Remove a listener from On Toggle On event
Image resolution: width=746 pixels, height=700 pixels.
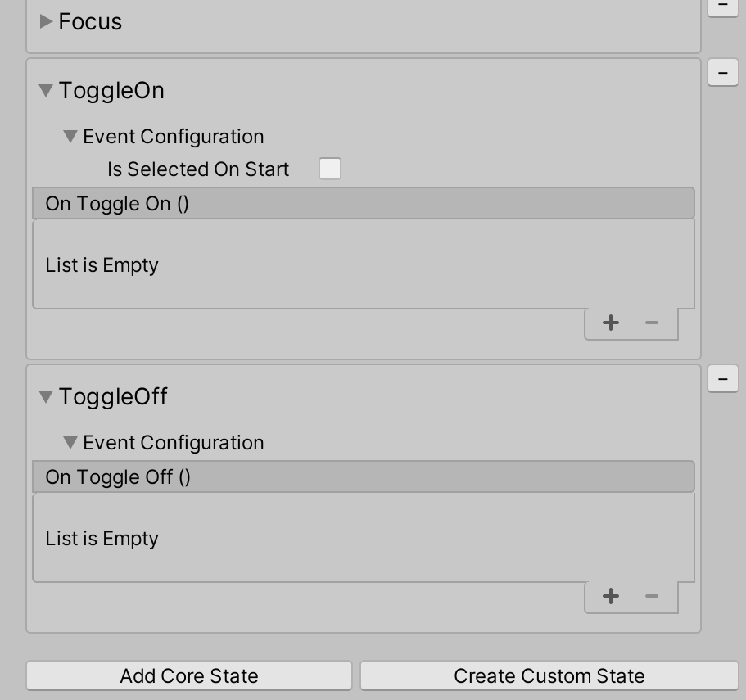click(651, 323)
